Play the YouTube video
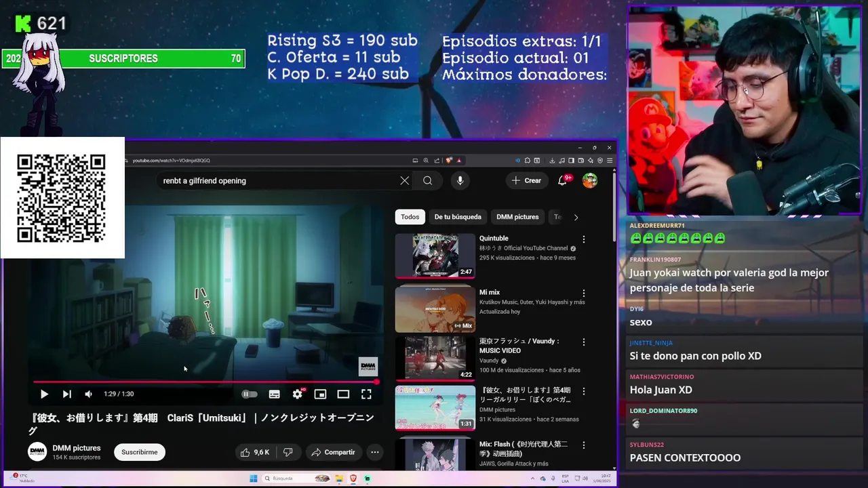This screenshot has width=868, height=488. pyautogui.click(x=44, y=394)
